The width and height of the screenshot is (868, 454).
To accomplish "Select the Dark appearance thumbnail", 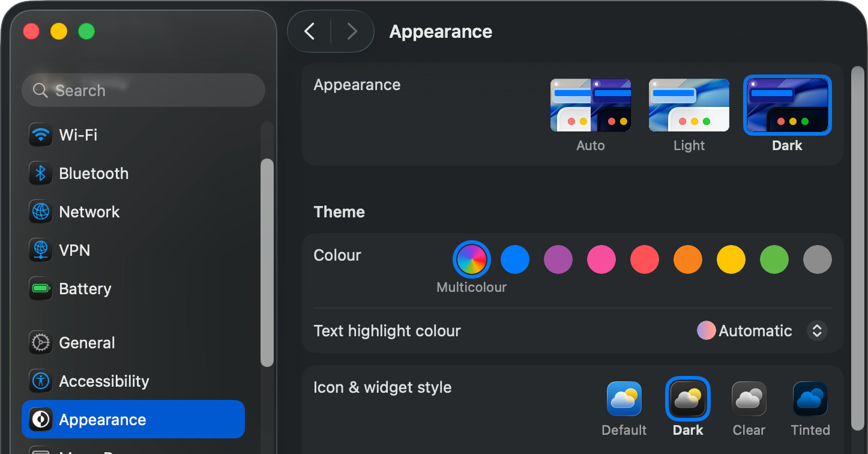I will [787, 105].
